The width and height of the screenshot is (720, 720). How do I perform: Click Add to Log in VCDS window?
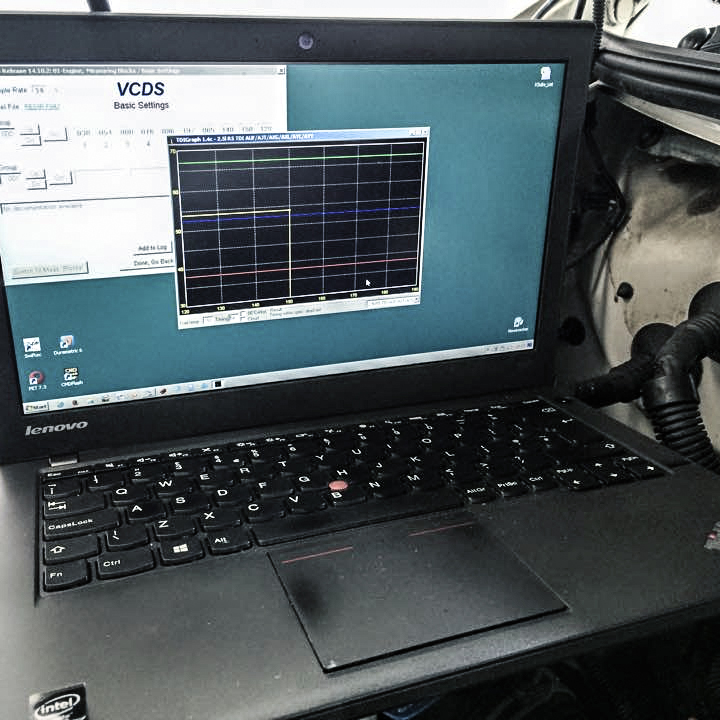(153, 248)
